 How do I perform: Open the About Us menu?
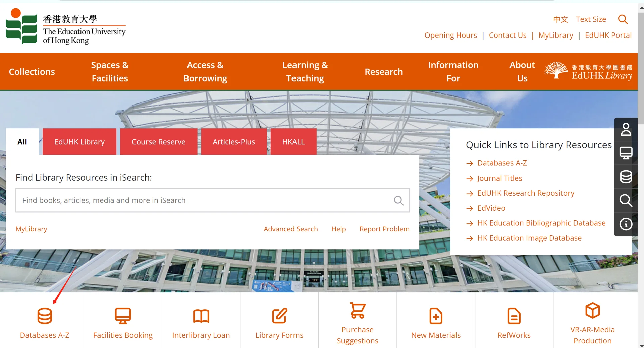[522, 72]
